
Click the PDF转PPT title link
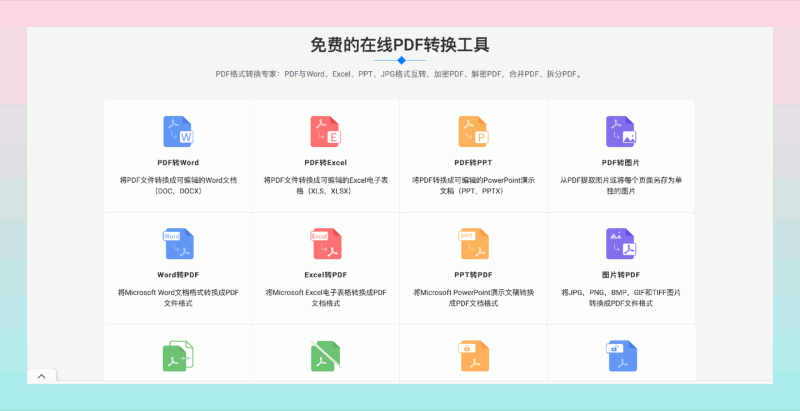coord(473,163)
